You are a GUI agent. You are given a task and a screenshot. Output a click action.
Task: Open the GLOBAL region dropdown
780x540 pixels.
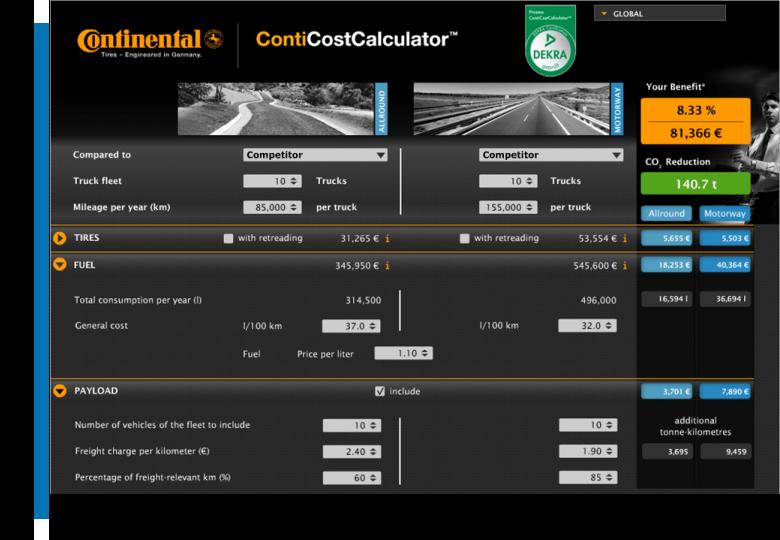tap(660, 13)
